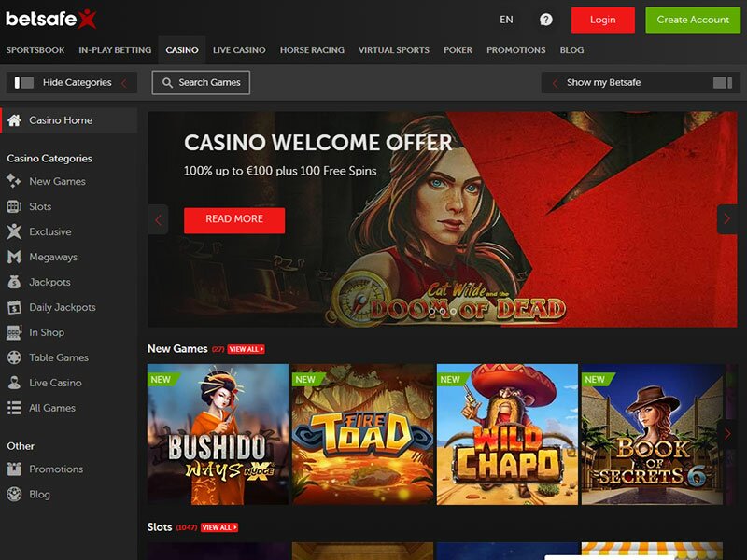Click the Exclusive star figure icon
The width and height of the screenshot is (747, 560).
[14, 231]
